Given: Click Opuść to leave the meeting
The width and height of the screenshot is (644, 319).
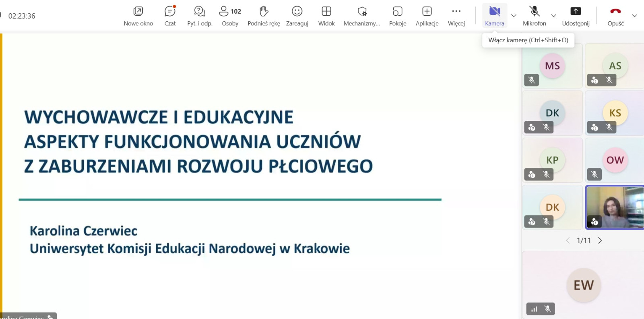Looking at the screenshot, I should [615, 16].
